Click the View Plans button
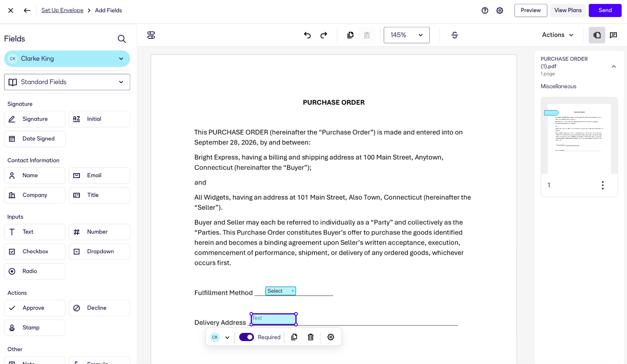Screen dimensions: 627x364 click(x=568, y=10)
